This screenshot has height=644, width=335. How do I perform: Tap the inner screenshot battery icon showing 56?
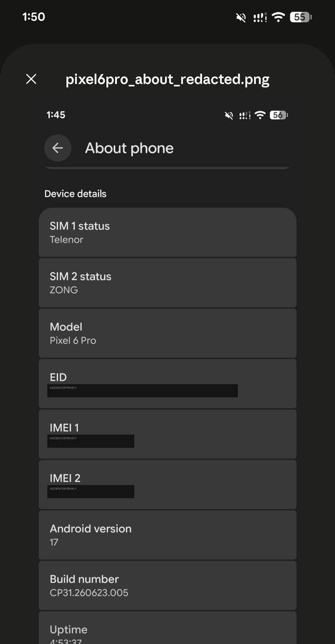coord(278,115)
